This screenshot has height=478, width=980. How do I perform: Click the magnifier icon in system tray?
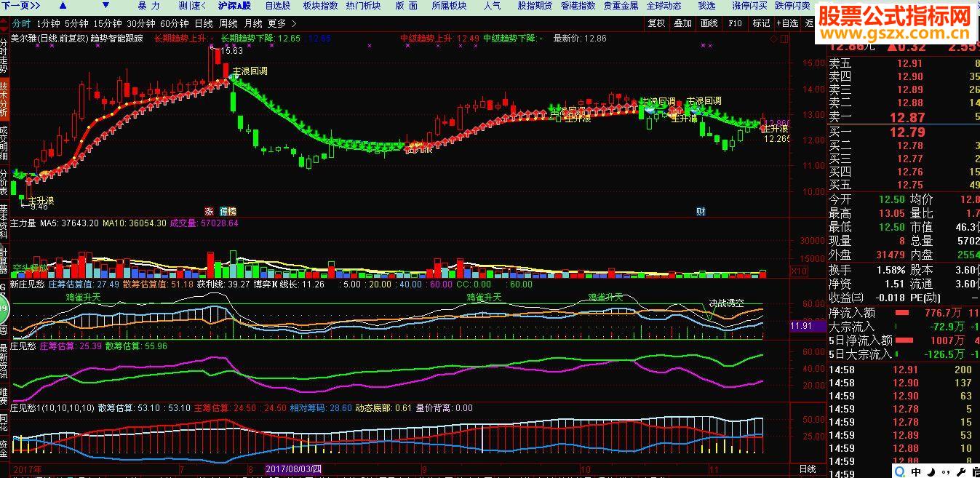(x=901, y=471)
